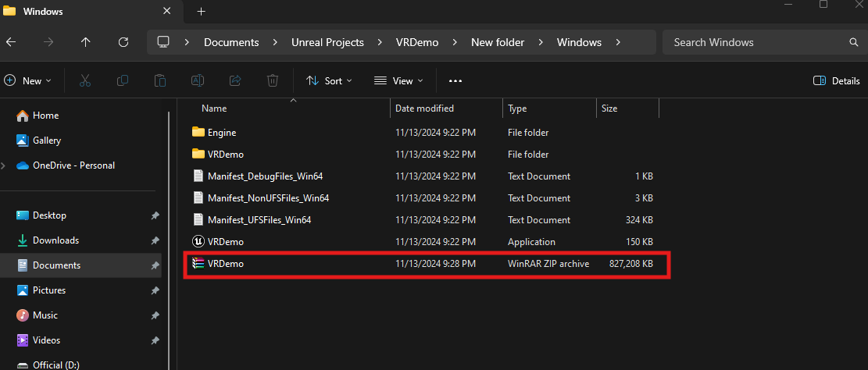Go up one directory level
868x370 pixels.
click(86, 42)
